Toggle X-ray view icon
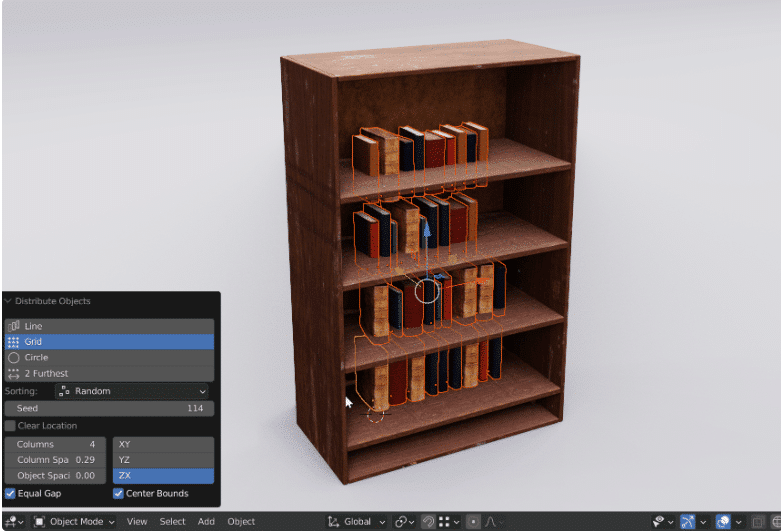The image size is (781, 532). coord(757,521)
